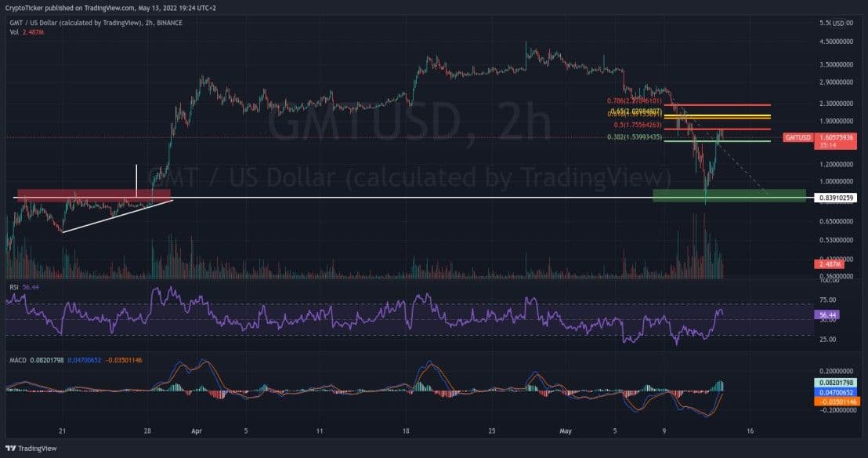
Task: Select the GMTUSD red price tag
Action: pos(799,137)
